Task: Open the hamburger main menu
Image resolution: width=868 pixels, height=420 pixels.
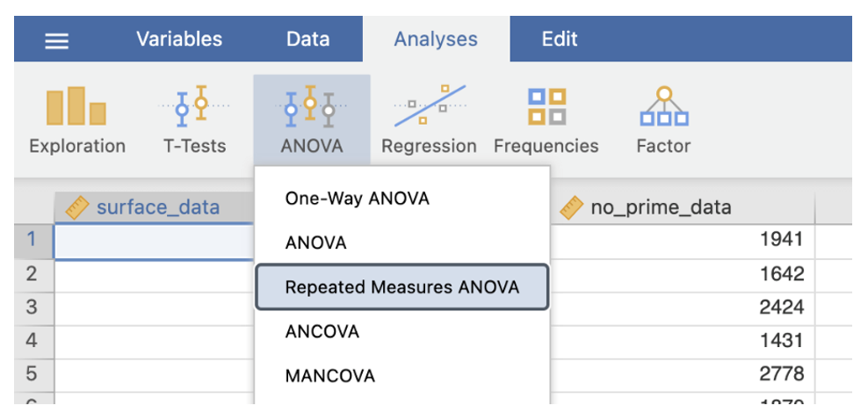Action: click(57, 40)
